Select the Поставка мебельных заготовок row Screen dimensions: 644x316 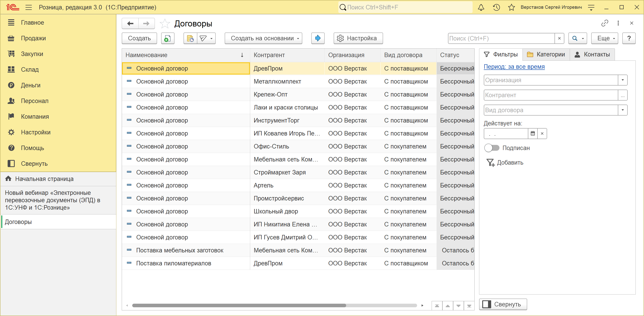[x=298, y=250]
